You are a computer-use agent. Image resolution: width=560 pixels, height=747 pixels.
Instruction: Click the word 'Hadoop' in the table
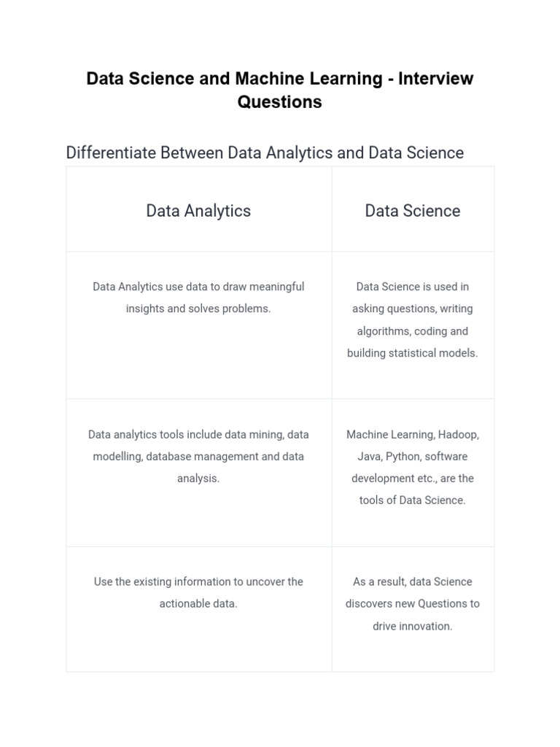[x=458, y=434]
